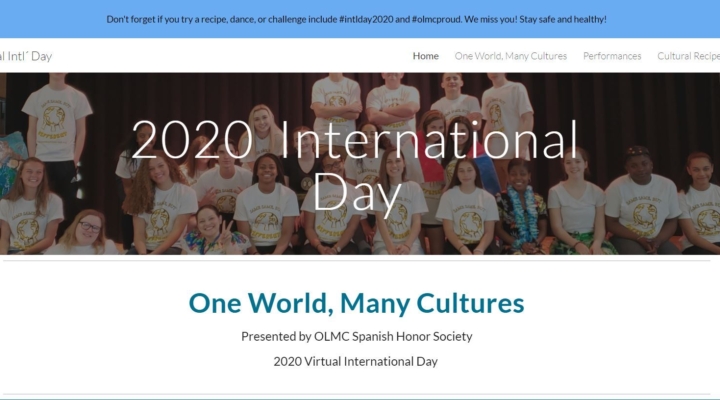Select '2020 Virtual International Day' text

pyautogui.click(x=356, y=361)
